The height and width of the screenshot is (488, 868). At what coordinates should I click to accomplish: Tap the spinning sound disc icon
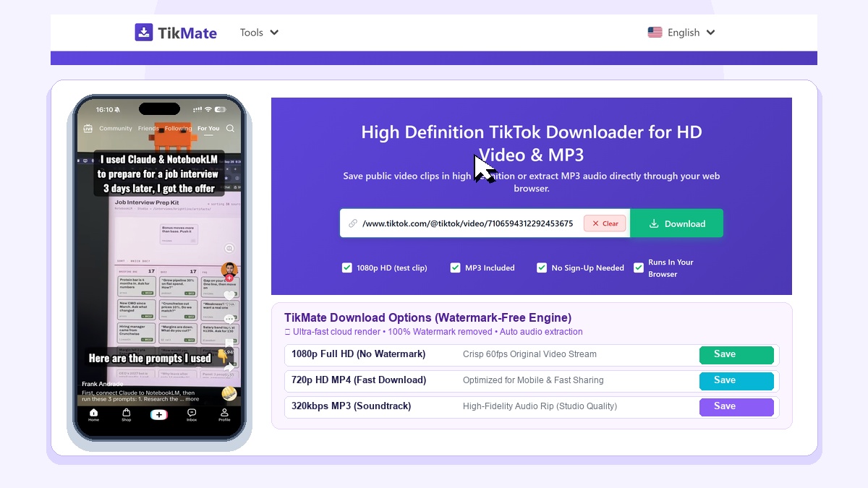[x=229, y=394]
